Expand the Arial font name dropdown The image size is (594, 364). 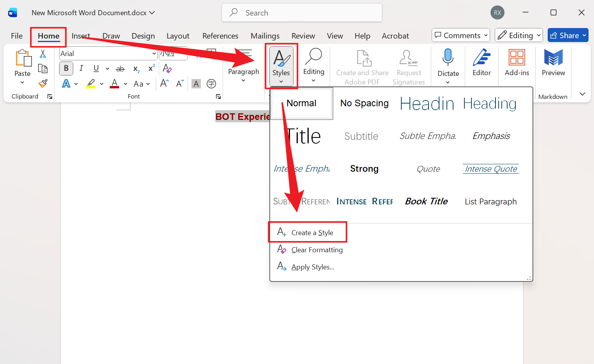click(x=154, y=54)
